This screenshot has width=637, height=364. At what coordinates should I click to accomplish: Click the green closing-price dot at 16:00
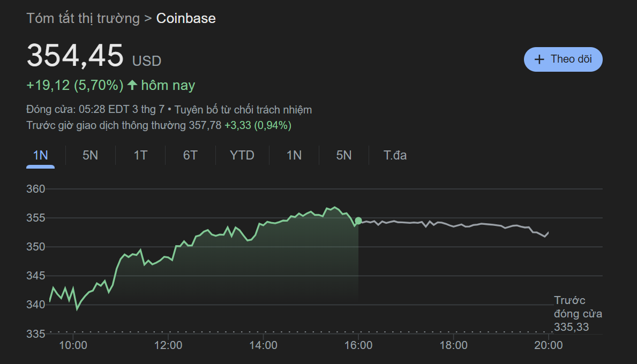coord(358,221)
